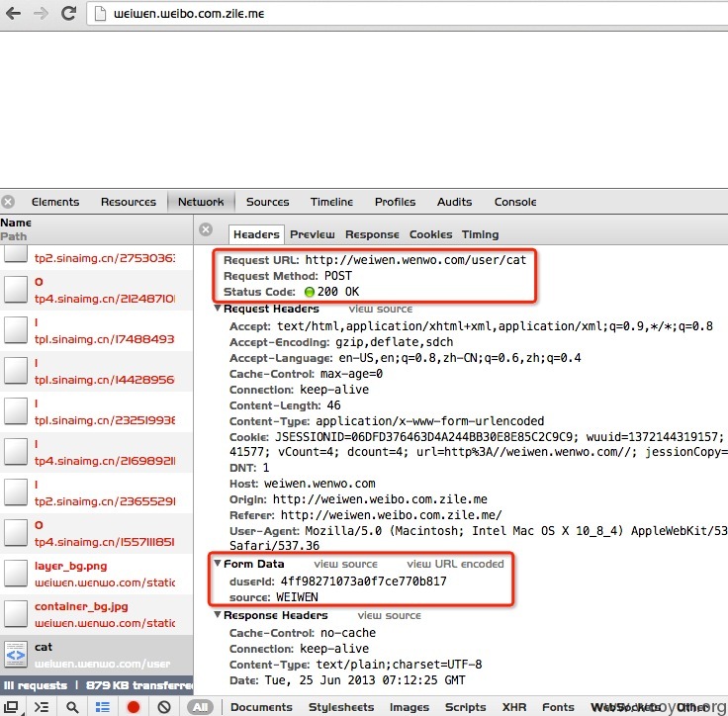
Task: Click the clear network log icon
Action: coord(164,707)
